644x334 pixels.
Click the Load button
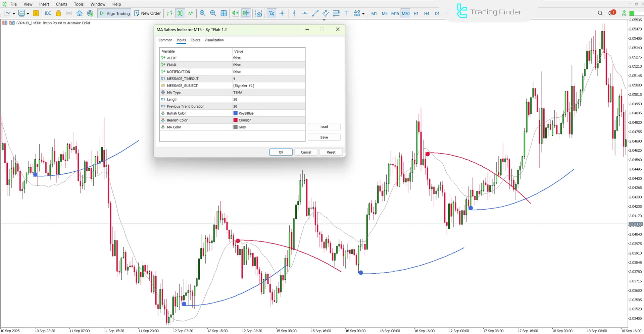click(324, 127)
